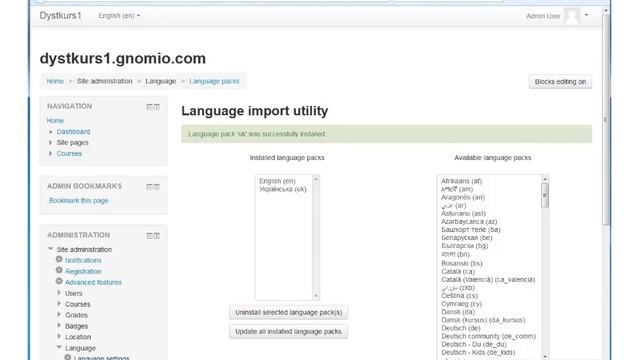
Task: Click Bookmark this page link
Action: [x=79, y=200]
